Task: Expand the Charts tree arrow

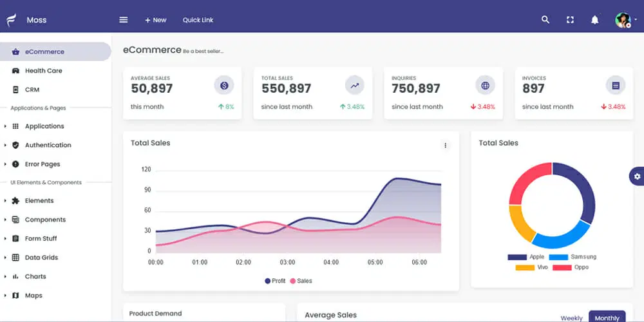Action: click(5, 276)
